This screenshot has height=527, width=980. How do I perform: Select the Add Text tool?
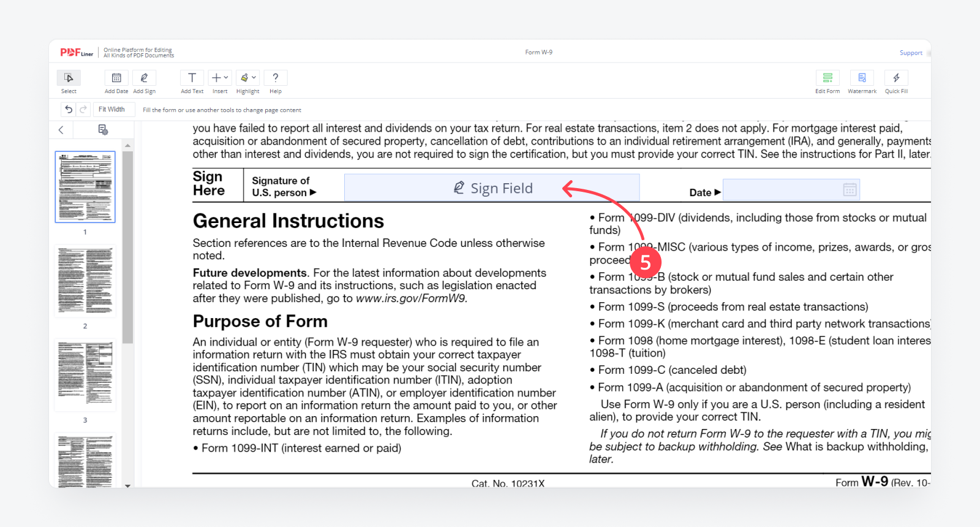192,78
